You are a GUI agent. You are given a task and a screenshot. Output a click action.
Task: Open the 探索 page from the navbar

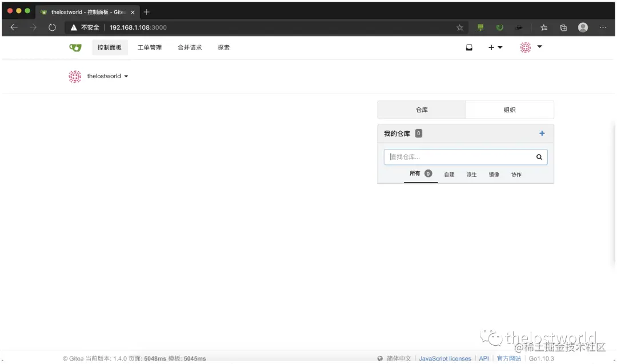[x=223, y=47]
